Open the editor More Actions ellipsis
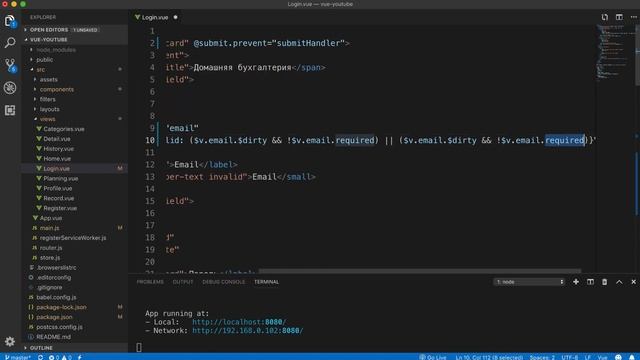Viewport: 640px width, 360px height. 633,17
